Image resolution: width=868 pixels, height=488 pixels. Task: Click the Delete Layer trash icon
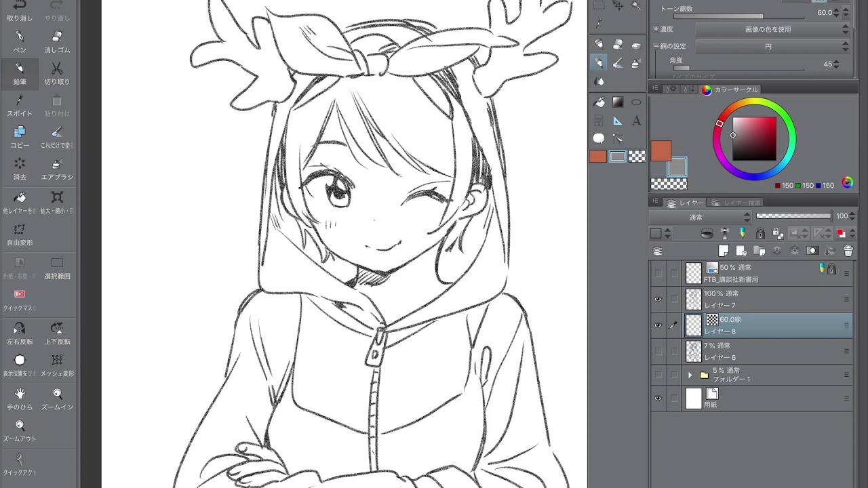pos(848,251)
